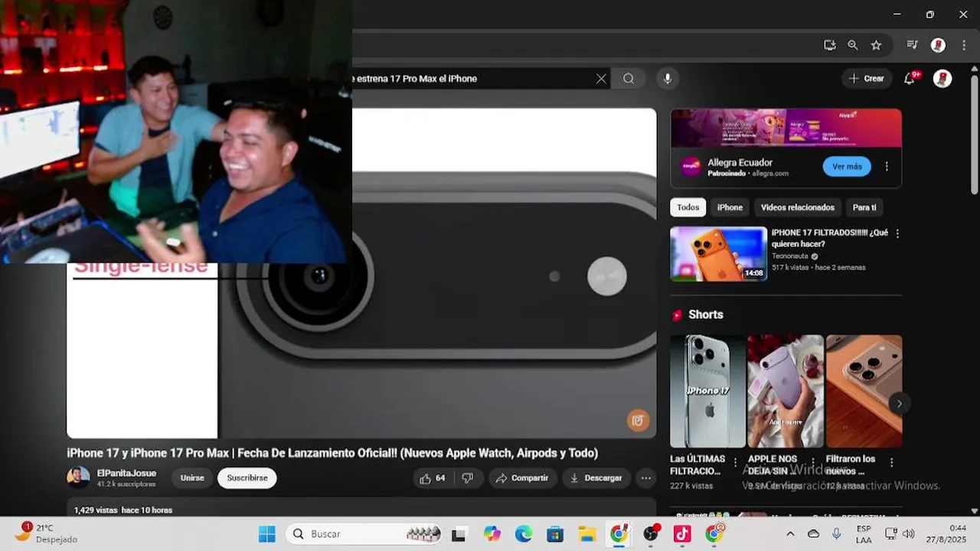The height and width of the screenshot is (551, 980).
Task: Open Task View on the taskbar
Action: (459, 534)
